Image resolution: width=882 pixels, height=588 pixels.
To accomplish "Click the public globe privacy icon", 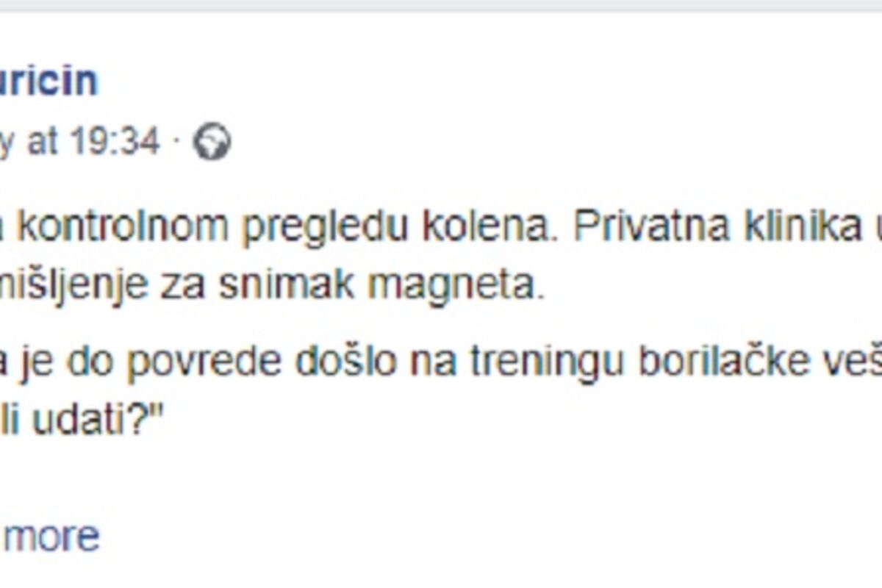I will (x=212, y=142).
